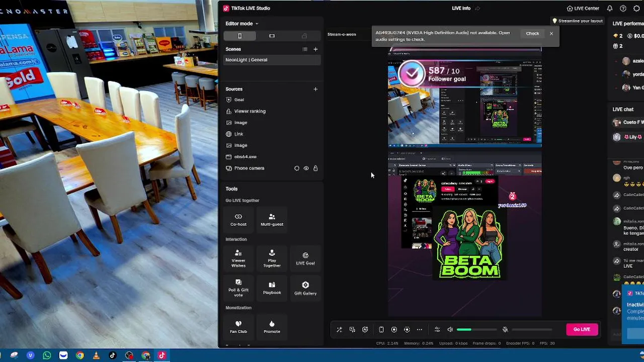644x362 pixels.
Task: Toggle Phone camera visibility eye
Action: (x=306, y=168)
